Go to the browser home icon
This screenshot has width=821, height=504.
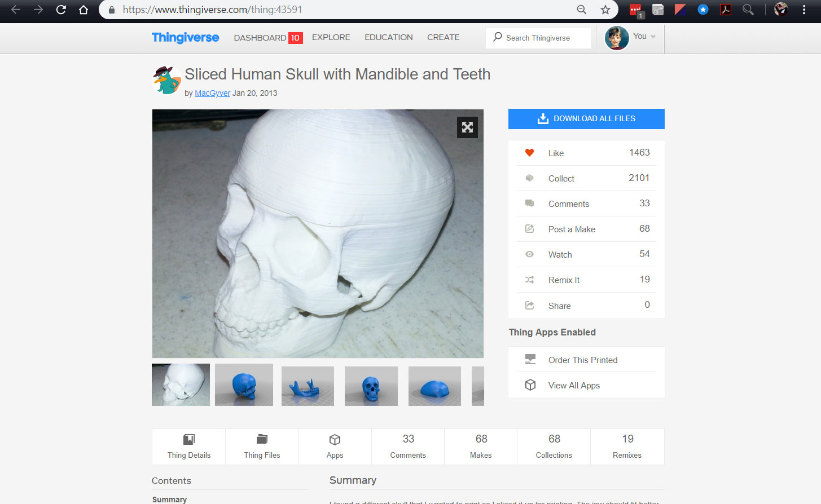(x=84, y=10)
